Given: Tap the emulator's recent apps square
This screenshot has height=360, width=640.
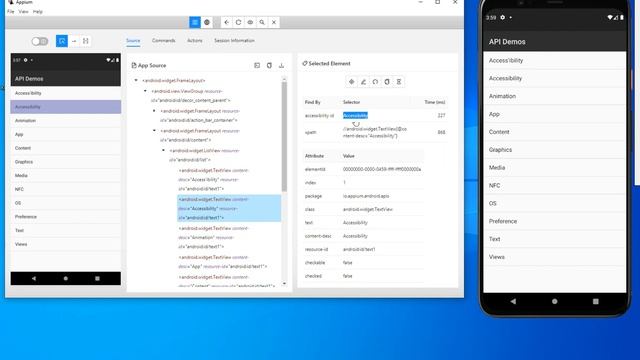Looking at the screenshot, I should click(x=596, y=301).
